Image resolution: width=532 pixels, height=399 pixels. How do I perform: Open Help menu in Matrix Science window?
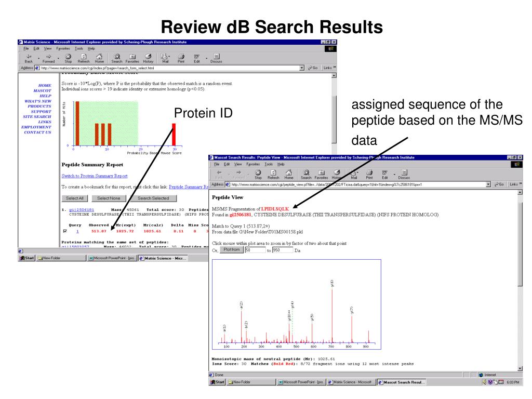tap(91, 48)
